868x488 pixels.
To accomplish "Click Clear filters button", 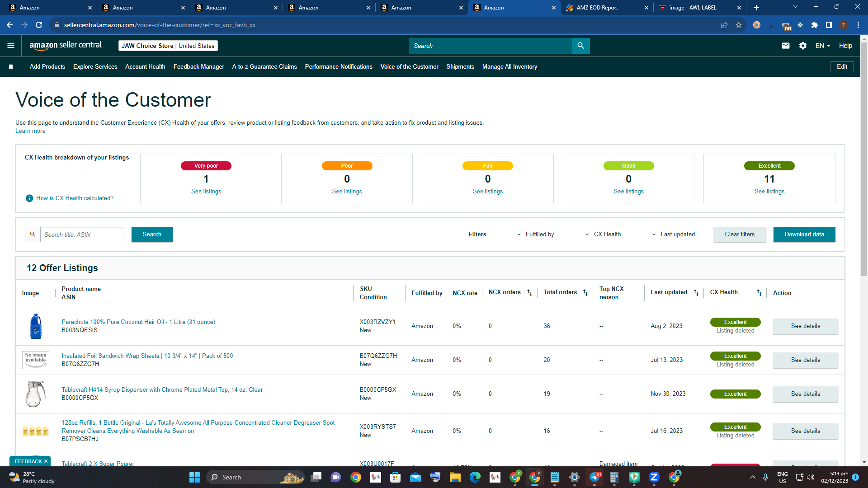I will pyautogui.click(x=740, y=235).
